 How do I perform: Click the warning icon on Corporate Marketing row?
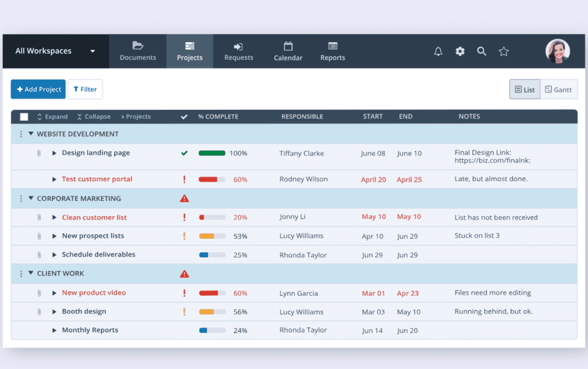tap(184, 198)
